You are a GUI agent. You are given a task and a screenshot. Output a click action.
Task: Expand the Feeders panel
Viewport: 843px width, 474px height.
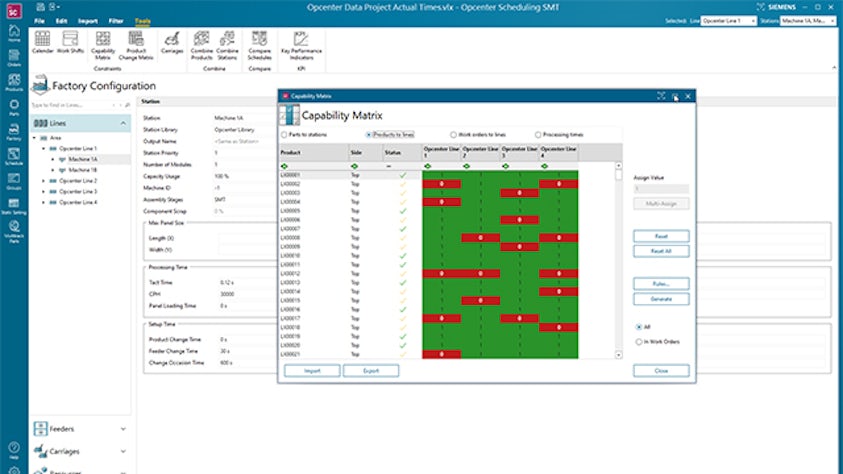123,429
